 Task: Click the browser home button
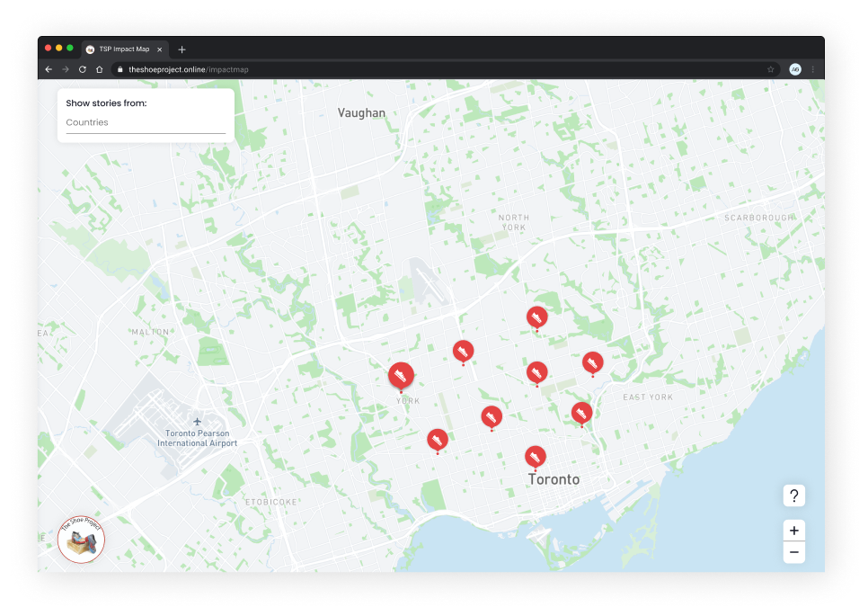click(100, 69)
